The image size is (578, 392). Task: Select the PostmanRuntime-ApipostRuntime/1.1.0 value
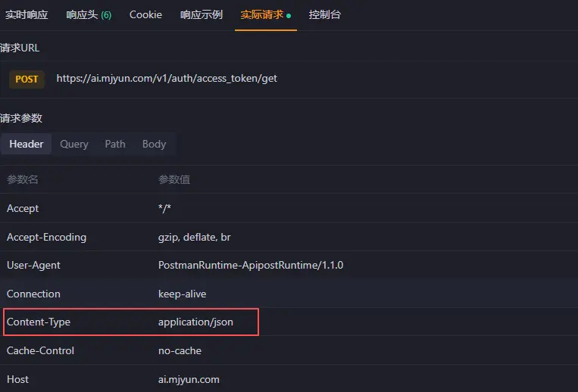click(x=251, y=266)
